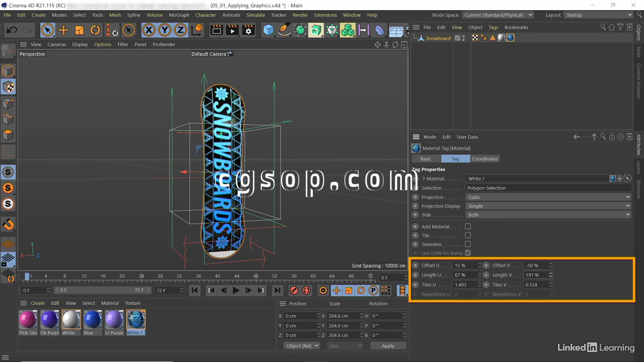
Task: Toggle X-axis lock icon
Action: point(148,30)
